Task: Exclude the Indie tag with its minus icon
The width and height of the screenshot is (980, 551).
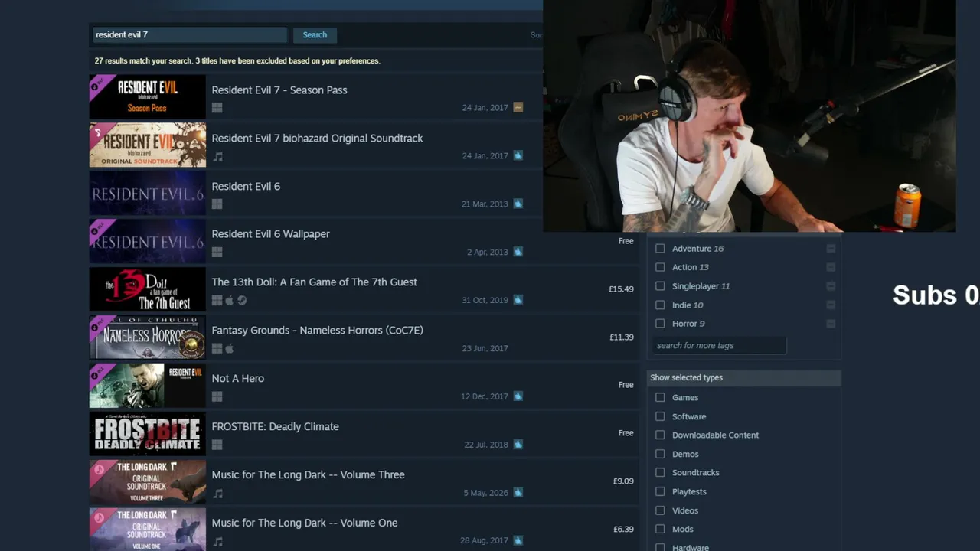Action: pos(831,305)
